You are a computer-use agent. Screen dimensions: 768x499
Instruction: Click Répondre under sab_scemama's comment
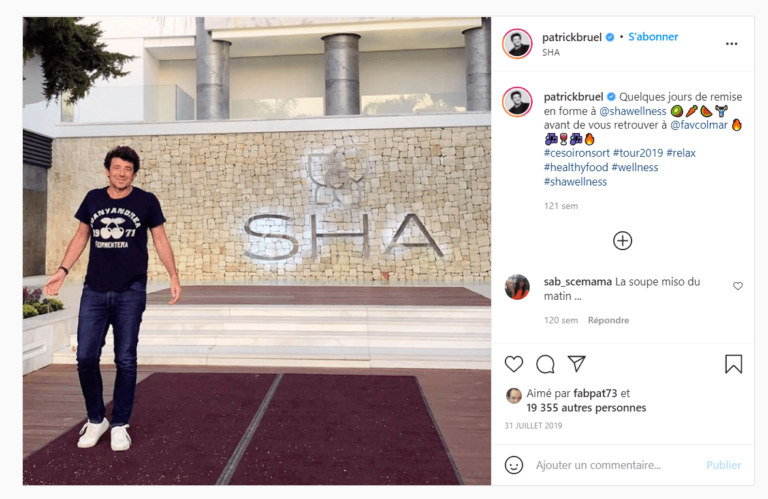click(x=608, y=320)
